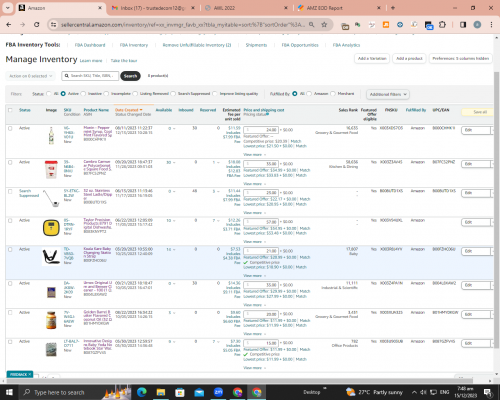Switch to the AMZ EOD Report tab
The height and width of the screenshot is (400, 500).
pyautogui.click(x=339, y=8)
